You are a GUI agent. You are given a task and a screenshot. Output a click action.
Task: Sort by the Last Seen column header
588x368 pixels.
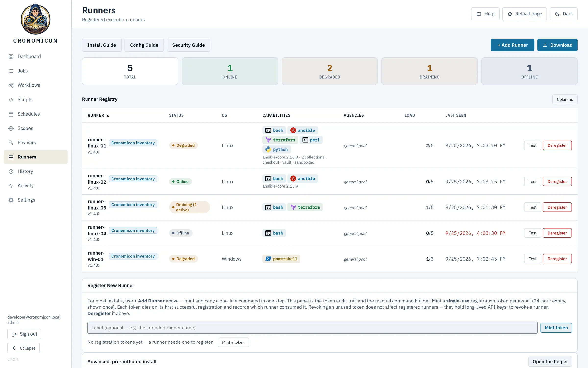456,115
